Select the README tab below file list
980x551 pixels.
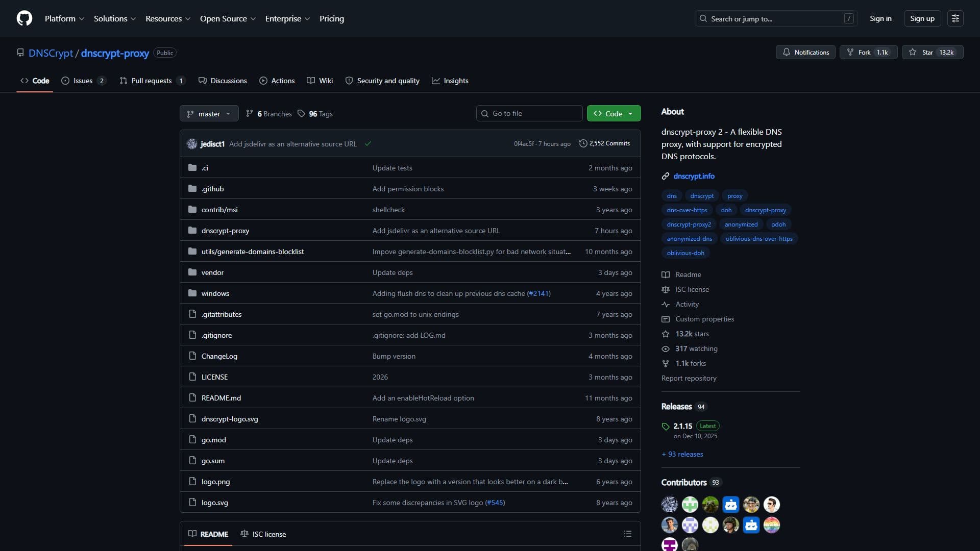coord(208,534)
